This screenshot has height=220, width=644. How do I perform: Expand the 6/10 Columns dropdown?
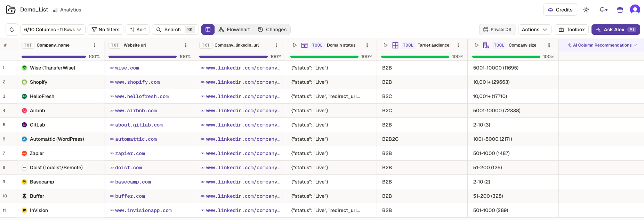(53, 30)
